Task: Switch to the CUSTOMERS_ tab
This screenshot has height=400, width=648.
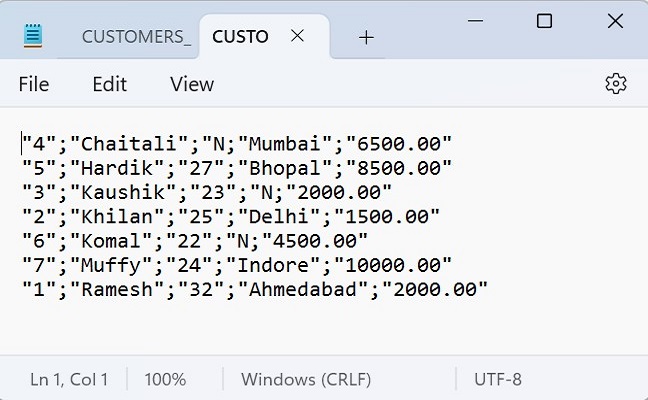Action: (x=136, y=37)
